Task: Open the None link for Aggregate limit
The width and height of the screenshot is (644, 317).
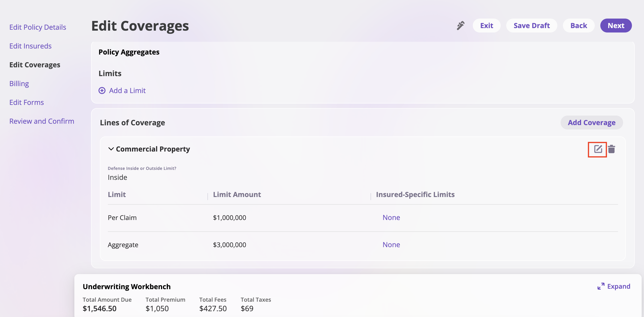Action: pos(391,245)
